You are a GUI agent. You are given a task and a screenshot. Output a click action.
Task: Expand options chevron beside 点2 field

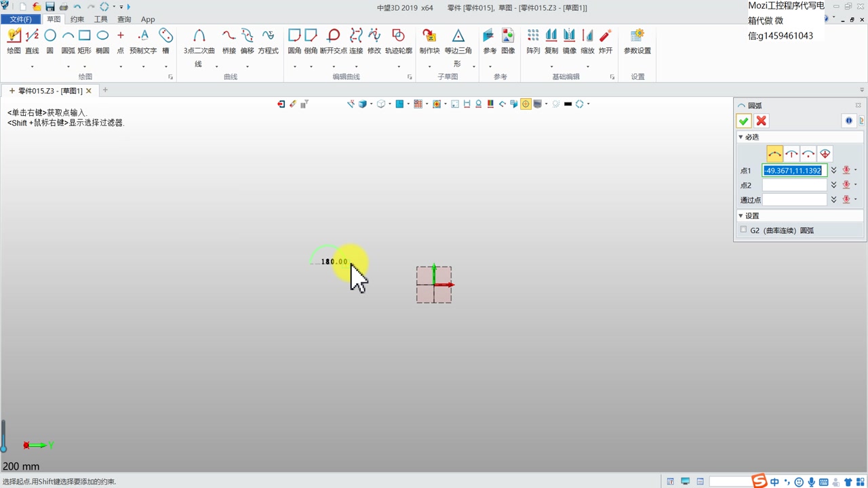pyautogui.click(x=834, y=185)
